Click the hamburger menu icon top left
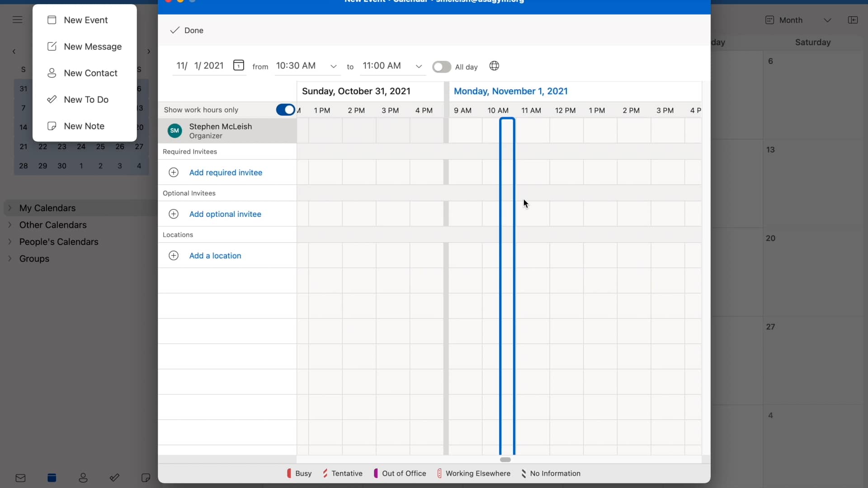The height and width of the screenshot is (488, 868). 18,20
